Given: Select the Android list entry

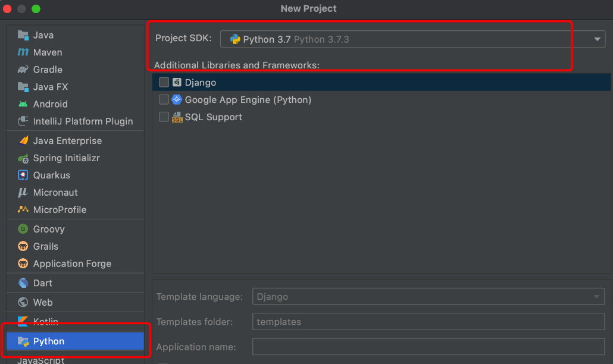Looking at the screenshot, I should click(x=75, y=104).
